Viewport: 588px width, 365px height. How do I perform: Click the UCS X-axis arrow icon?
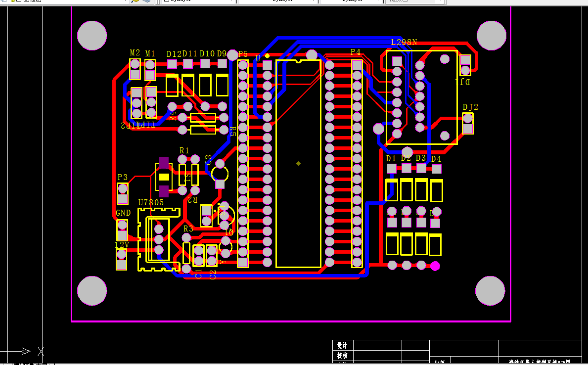pyautogui.click(x=26, y=351)
